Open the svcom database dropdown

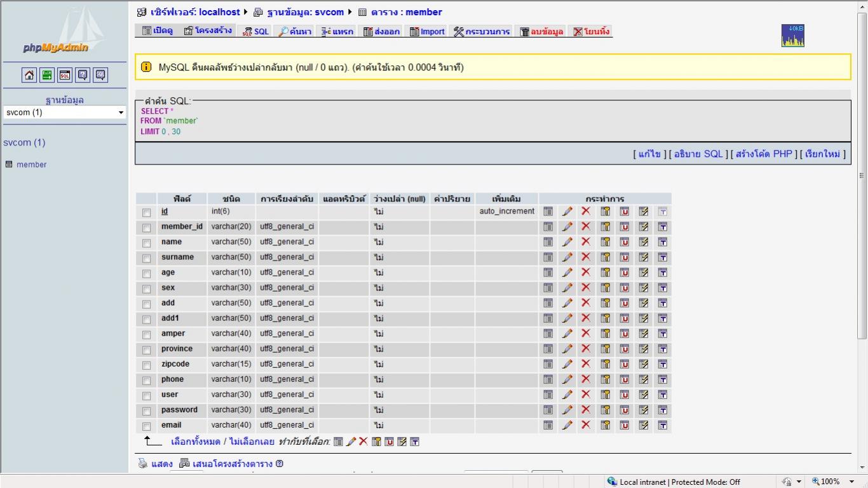click(64, 112)
